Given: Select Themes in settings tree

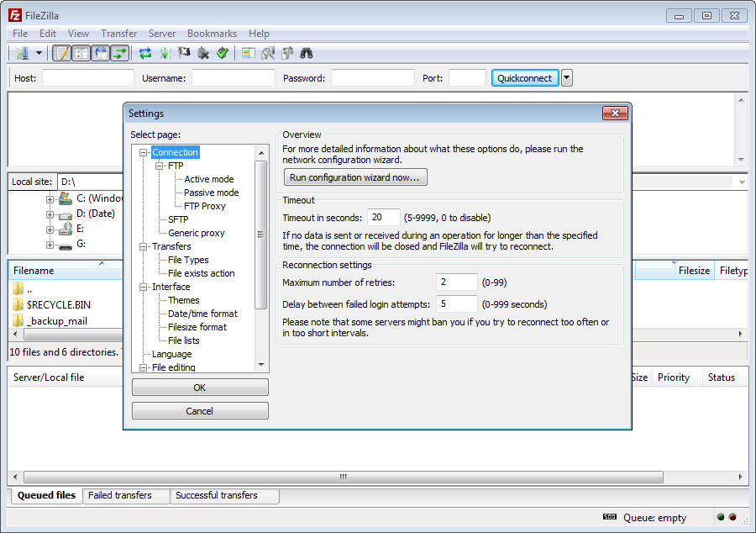Looking at the screenshot, I should [183, 300].
